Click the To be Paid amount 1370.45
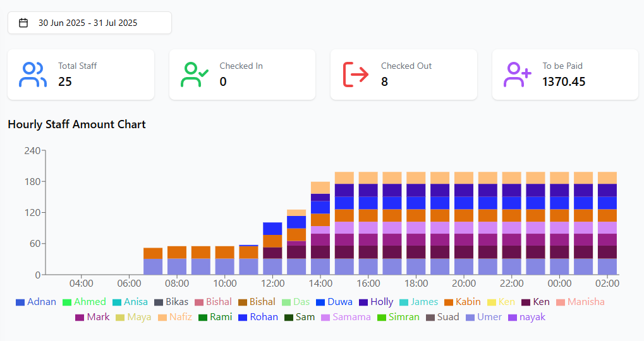Image resolution: width=644 pixels, height=341 pixels. [x=564, y=81]
